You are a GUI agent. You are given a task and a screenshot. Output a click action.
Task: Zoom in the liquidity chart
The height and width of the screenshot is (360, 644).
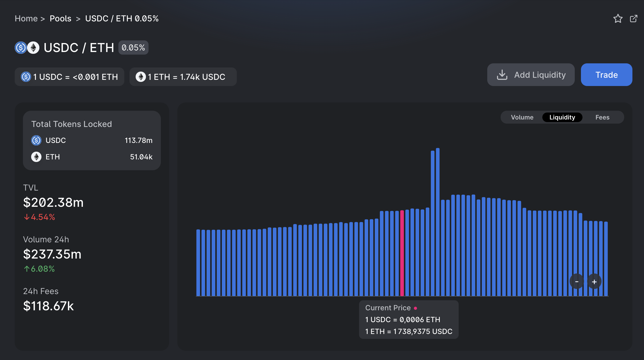[594, 281]
